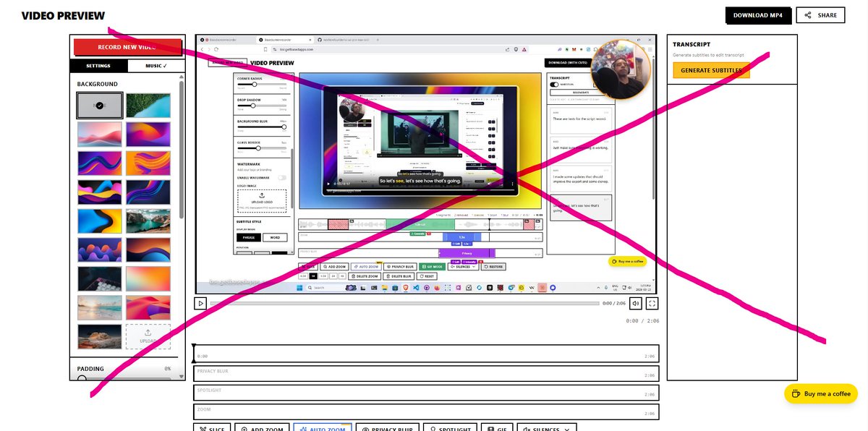Image resolution: width=868 pixels, height=431 pixels.
Task: Click the timeline playhead marker at 0:00
Action: (x=194, y=353)
